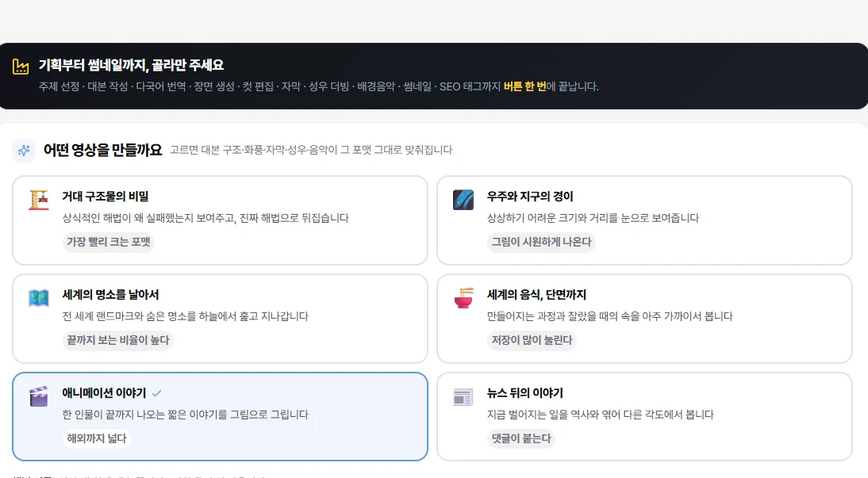Select the 우주와 지구의 경이 format card
This screenshot has height=478, width=868.
[644, 220]
